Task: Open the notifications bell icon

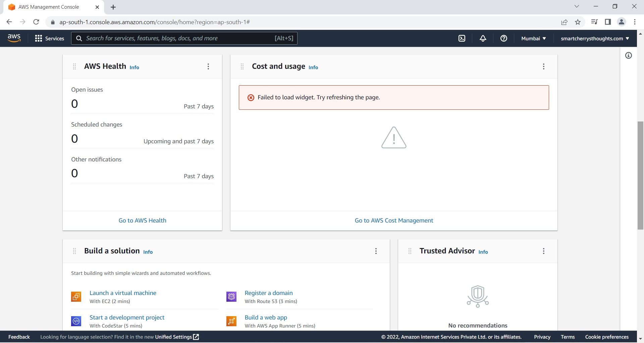Action: coord(483,38)
